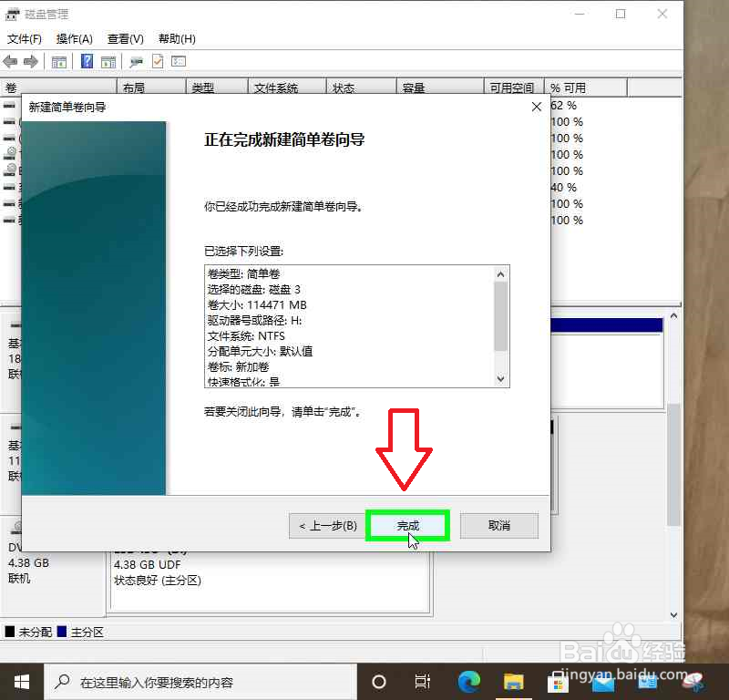This screenshot has width=729, height=700.
Task: Click the 类型 column header
Action: pos(217,87)
